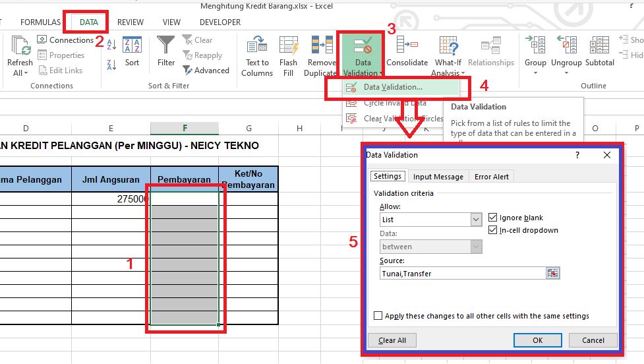Launch Text to Columns wizard
Image resolution: width=644 pixels, height=364 pixels.
click(x=257, y=56)
